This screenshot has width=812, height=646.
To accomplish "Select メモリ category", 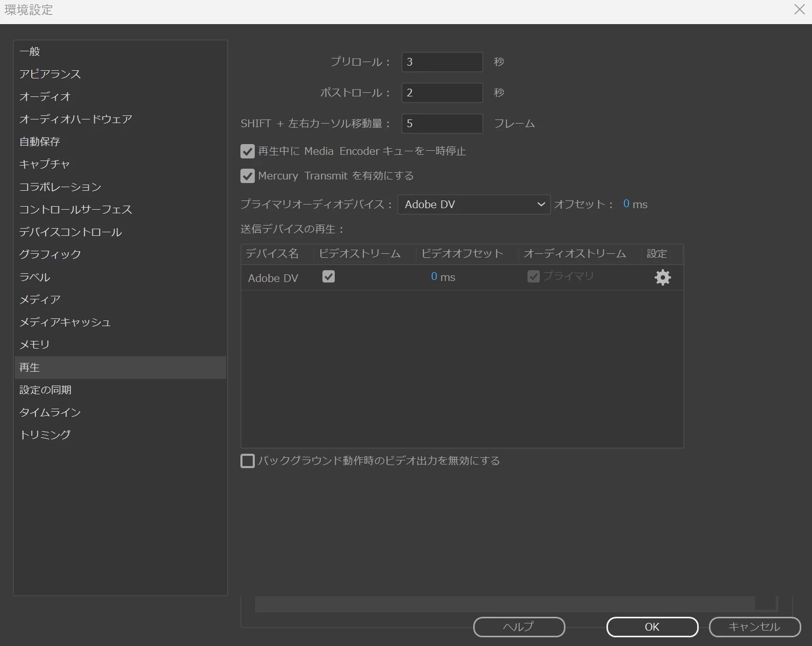I will [x=120, y=345].
